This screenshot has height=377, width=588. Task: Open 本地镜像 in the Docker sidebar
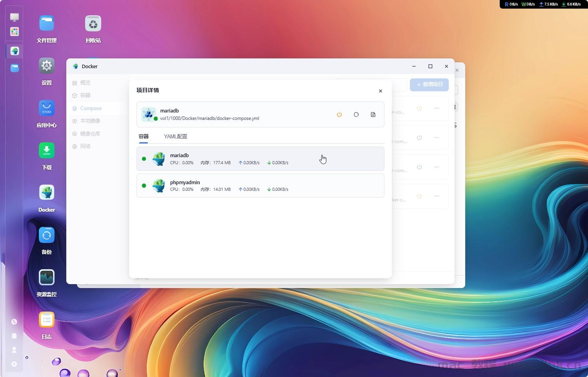(x=90, y=121)
